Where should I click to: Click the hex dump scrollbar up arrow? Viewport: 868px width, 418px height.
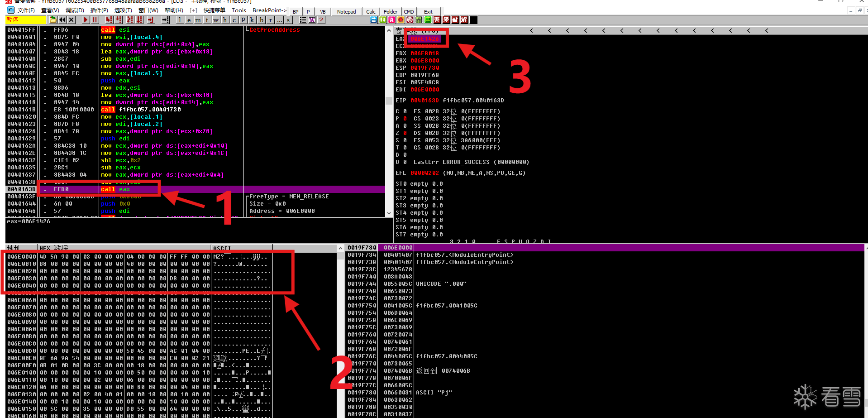(340, 248)
